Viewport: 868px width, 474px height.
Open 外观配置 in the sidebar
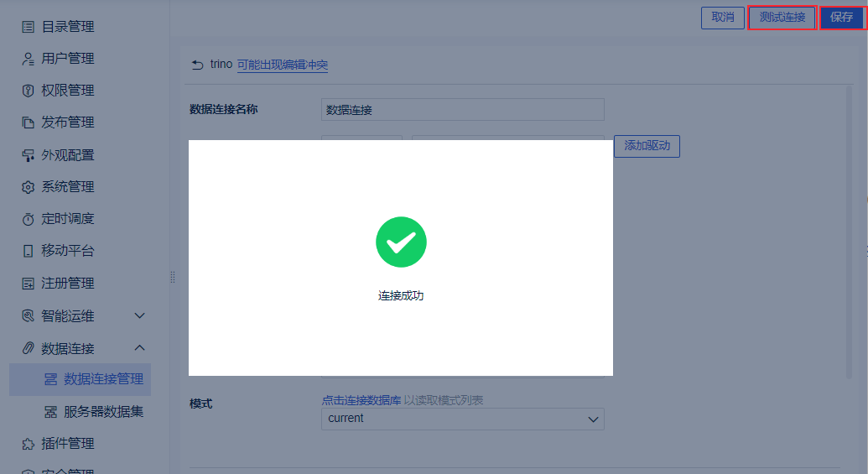pos(68,155)
